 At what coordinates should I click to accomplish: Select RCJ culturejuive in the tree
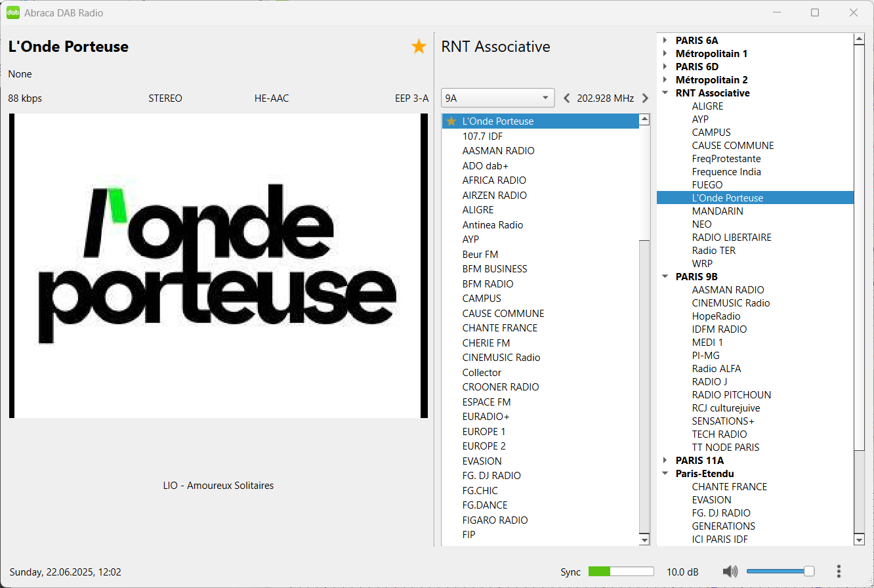point(726,408)
